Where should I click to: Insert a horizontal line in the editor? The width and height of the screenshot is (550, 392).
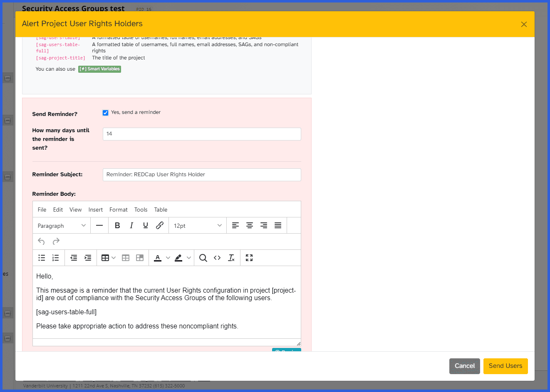pos(99,225)
